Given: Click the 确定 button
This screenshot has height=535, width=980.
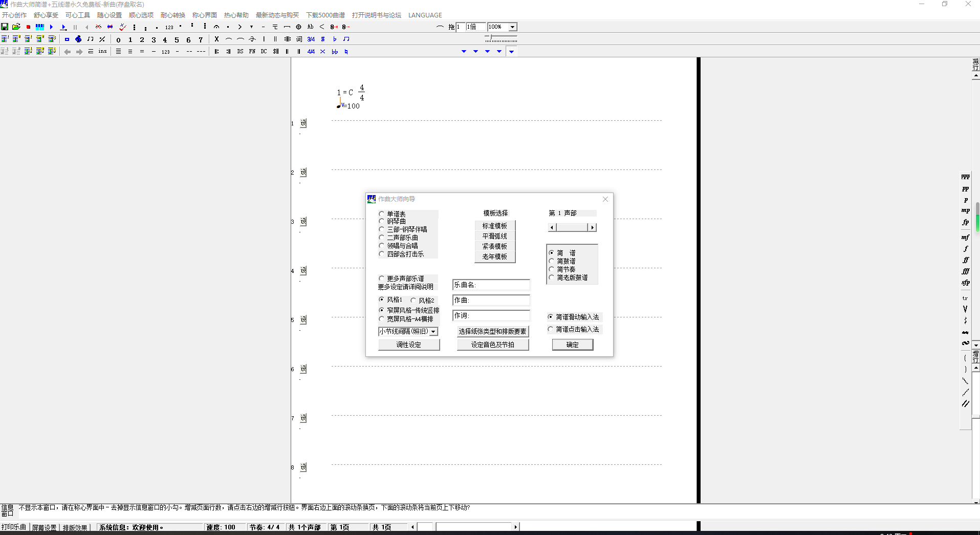Looking at the screenshot, I should [x=572, y=345].
